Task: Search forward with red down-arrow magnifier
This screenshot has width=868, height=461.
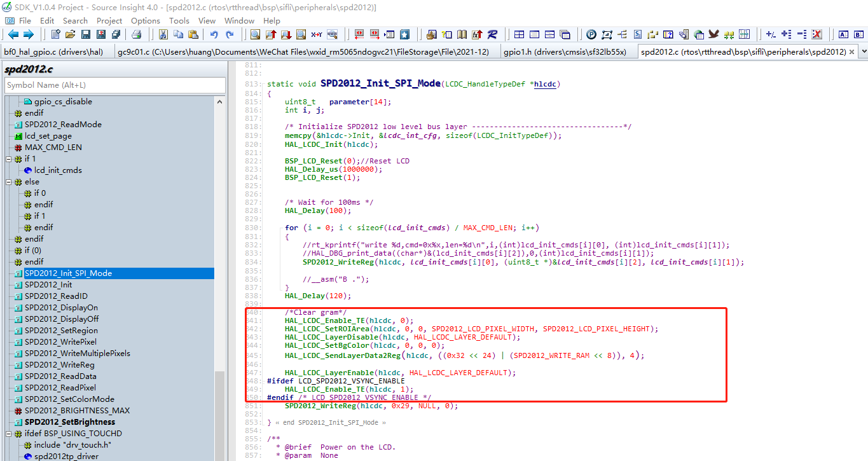Action: (x=286, y=34)
